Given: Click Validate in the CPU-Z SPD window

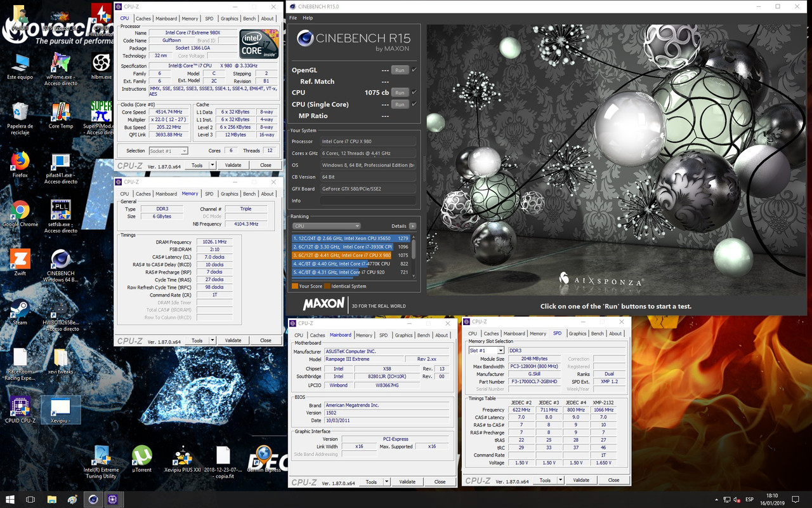Looking at the screenshot, I should tap(581, 480).
